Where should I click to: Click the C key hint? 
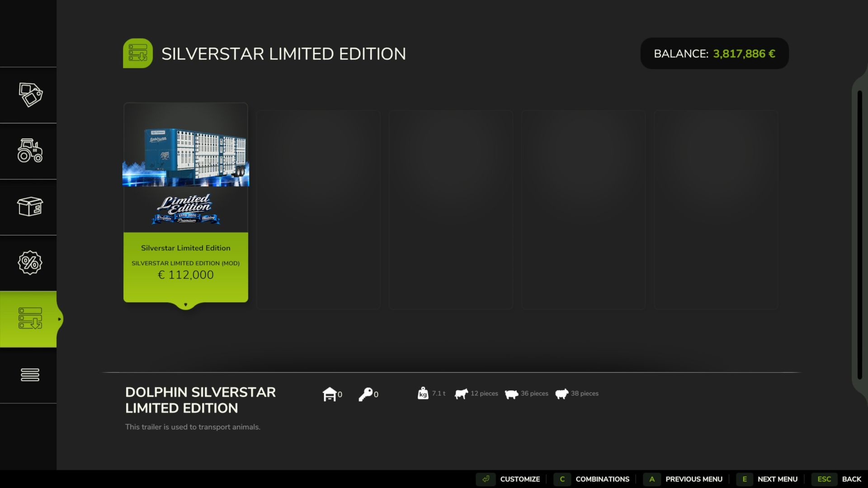[x=562, y=479]
